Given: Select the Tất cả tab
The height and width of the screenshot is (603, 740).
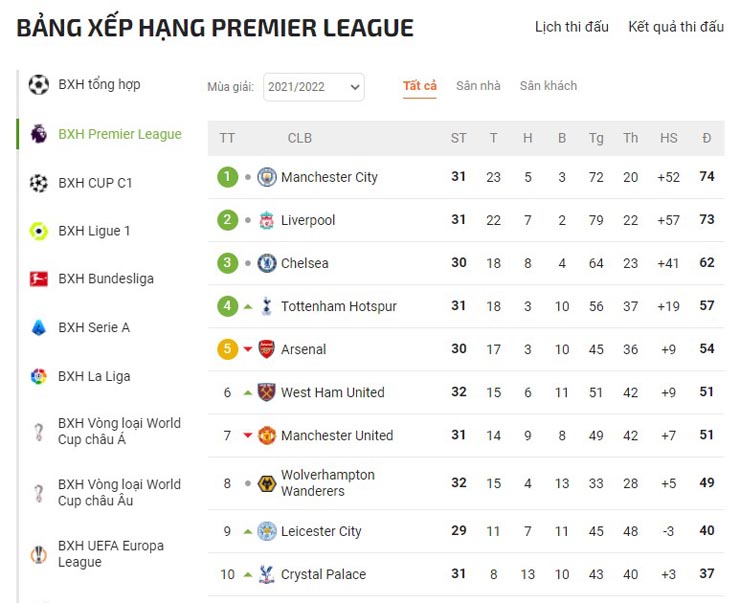Looking at the screenshot, I should coord(420,86).
